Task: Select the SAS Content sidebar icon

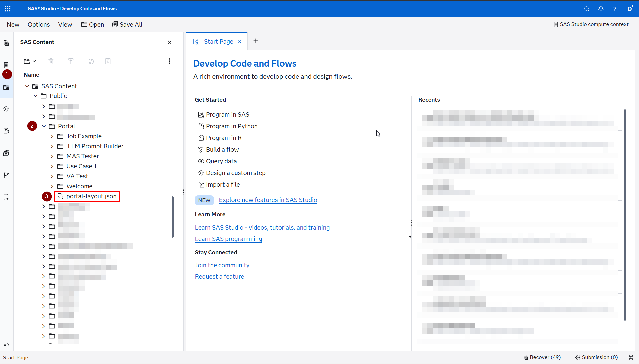Action: 6,88
